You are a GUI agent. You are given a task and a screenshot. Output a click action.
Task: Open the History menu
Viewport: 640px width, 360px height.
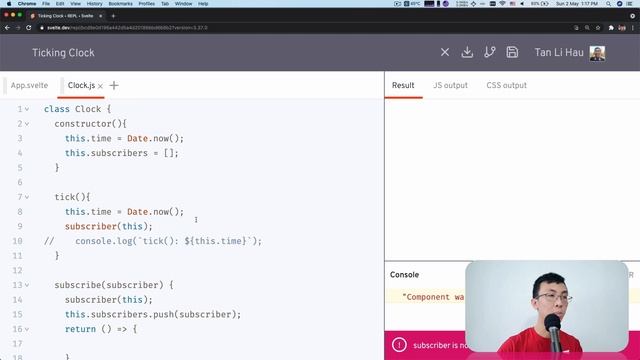click(x=95, y=4)
